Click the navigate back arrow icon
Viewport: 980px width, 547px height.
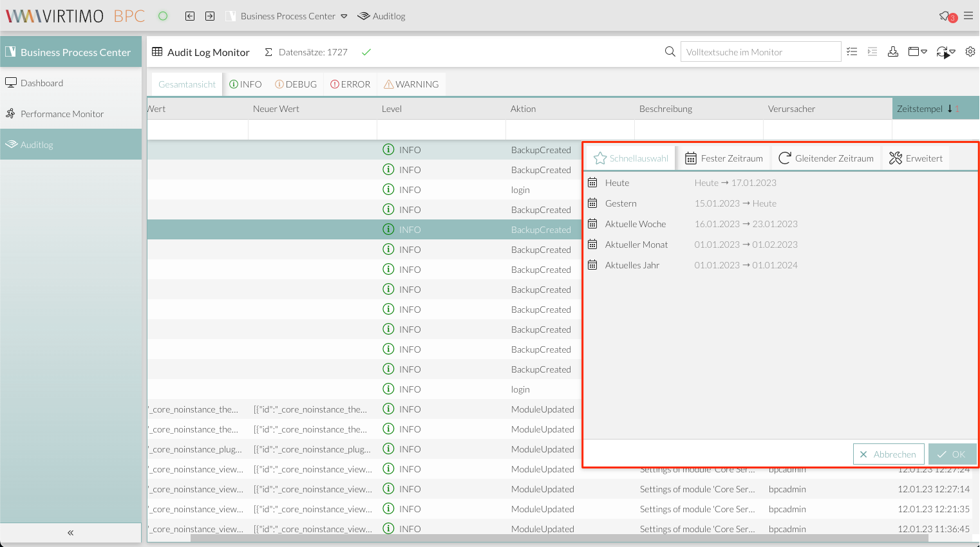190,16
